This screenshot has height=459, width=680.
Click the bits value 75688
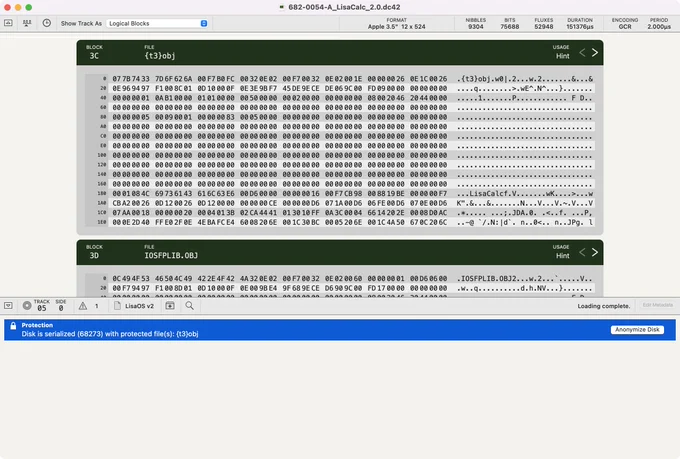click(x=510, y=26)
